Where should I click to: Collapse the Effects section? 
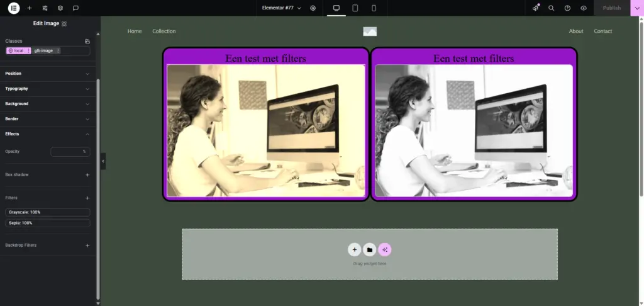[x=48, y=134]
